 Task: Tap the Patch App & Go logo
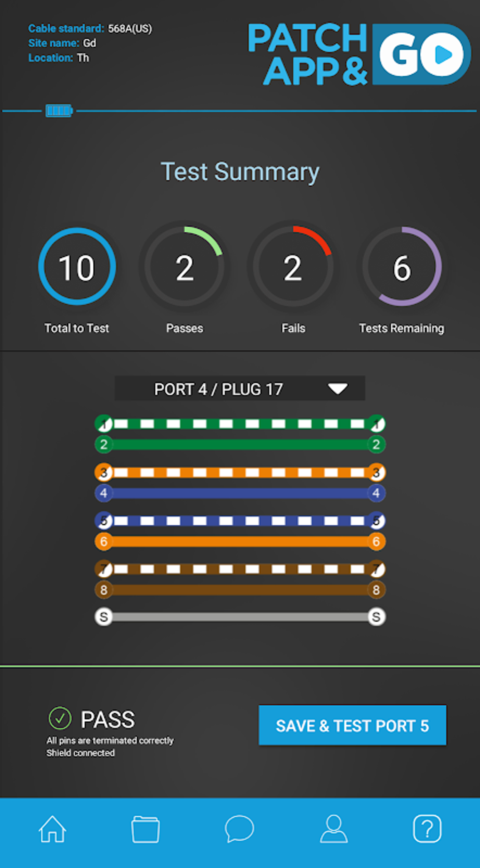click(x=360, y=54)
